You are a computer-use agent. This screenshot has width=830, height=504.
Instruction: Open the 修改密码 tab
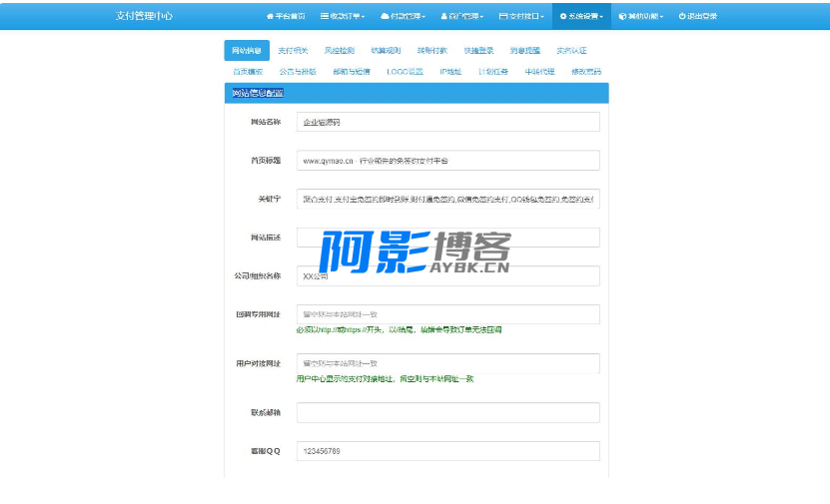585,72
